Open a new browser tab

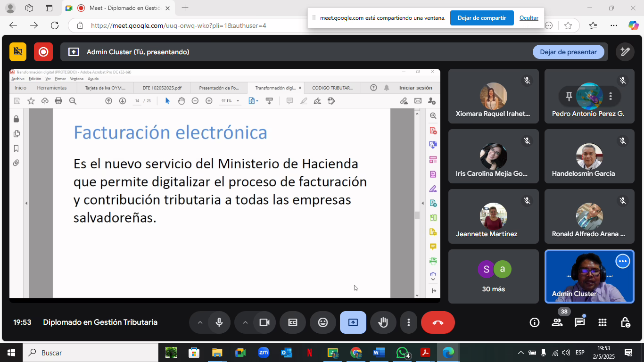[x=185, y=8]
